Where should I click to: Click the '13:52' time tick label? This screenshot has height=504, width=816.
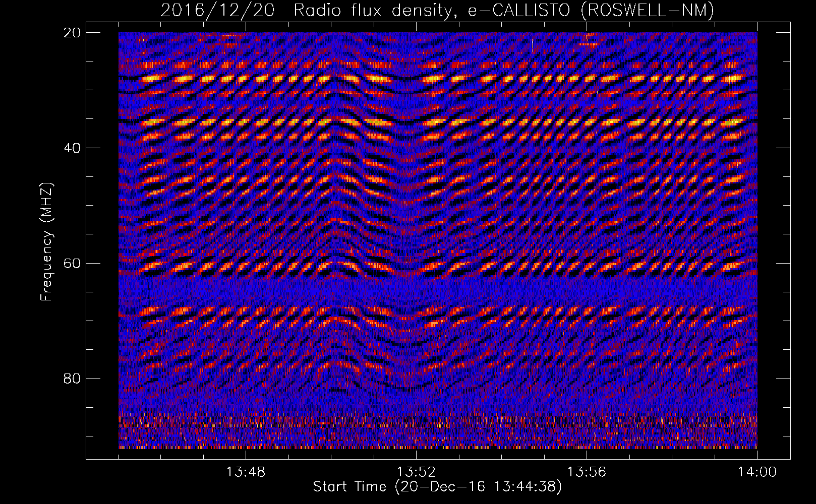[x=416, y=472]
